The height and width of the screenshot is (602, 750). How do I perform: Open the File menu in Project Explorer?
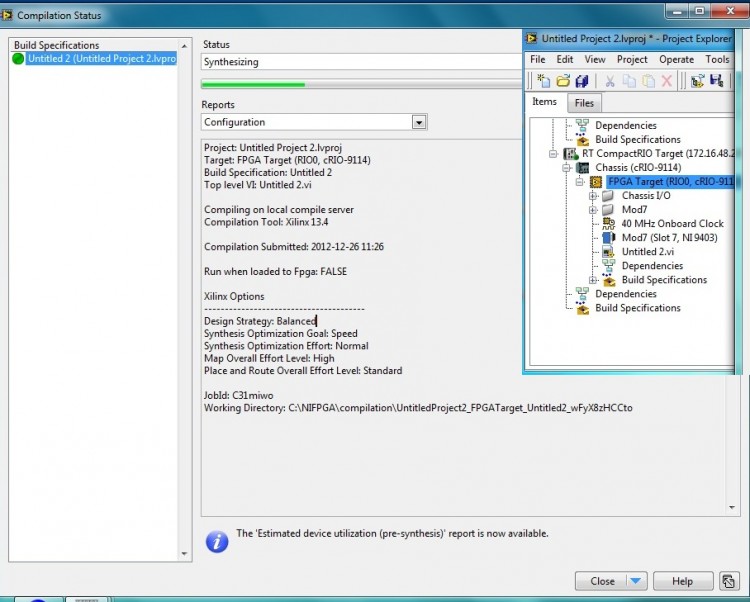coord(538,59)
